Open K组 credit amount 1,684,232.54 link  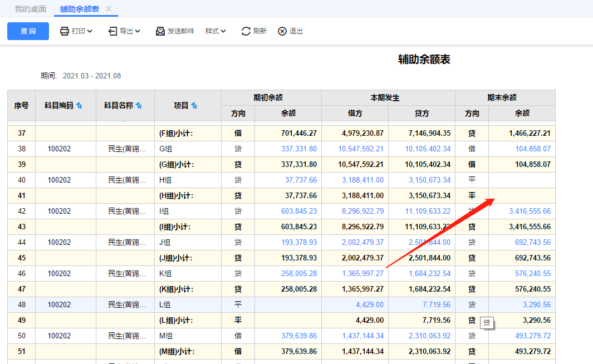(430, 273)
